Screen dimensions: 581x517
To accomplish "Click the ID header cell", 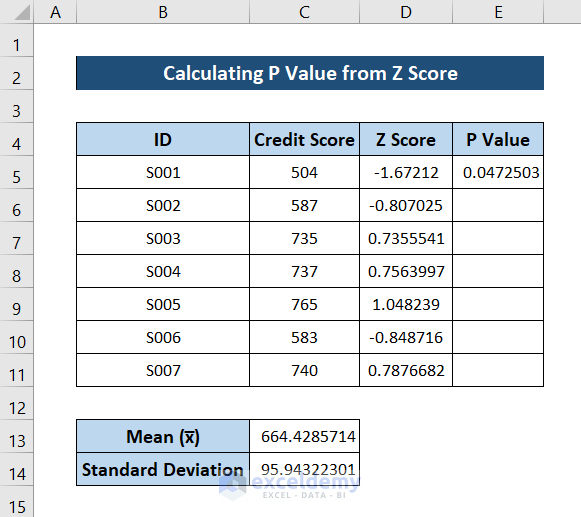I will [x=163, y=139].
